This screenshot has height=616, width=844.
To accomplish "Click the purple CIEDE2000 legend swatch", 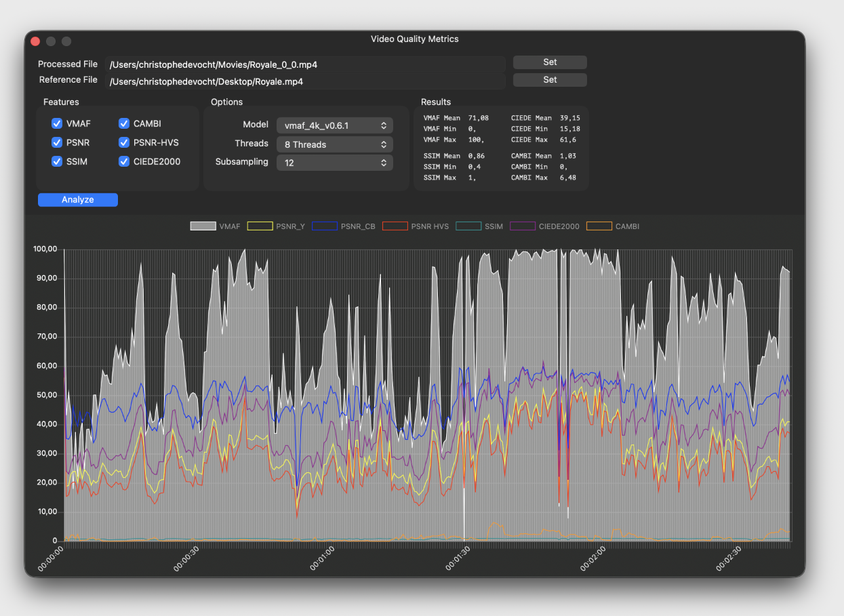I will [523, 226].
